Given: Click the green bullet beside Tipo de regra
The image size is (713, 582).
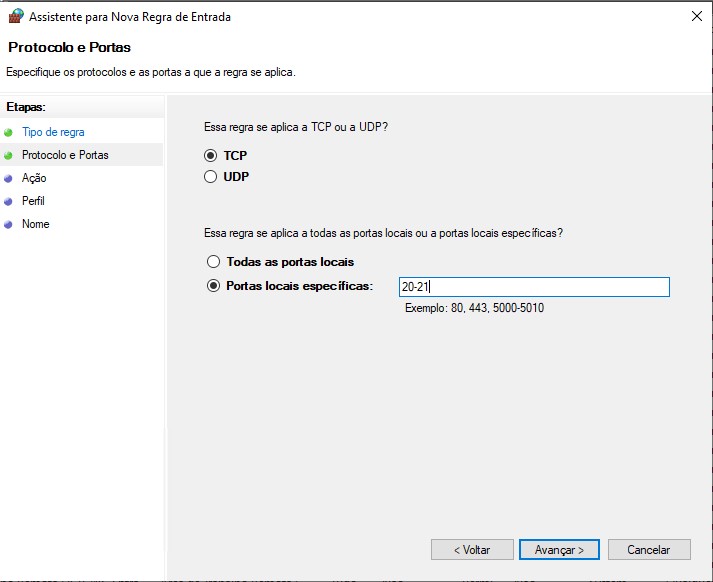Looking at the screenshot, I should click(9, 132).
